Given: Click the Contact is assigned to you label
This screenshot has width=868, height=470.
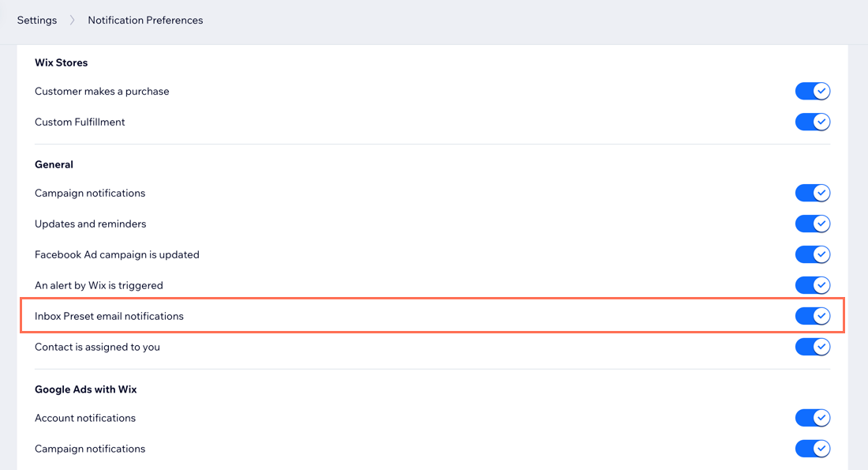Looking at the screenshot, I should (x=97, y=347).
